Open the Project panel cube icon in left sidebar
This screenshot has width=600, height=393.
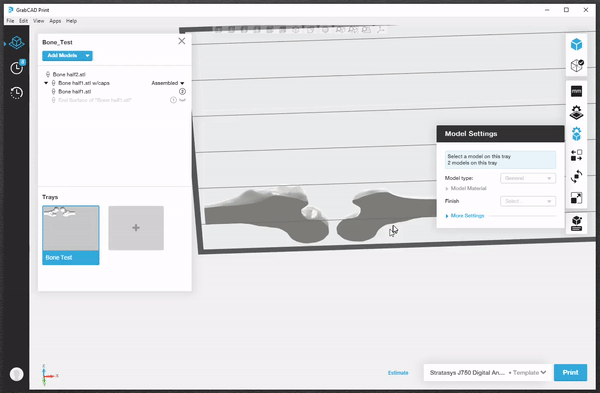coord(16,43)
